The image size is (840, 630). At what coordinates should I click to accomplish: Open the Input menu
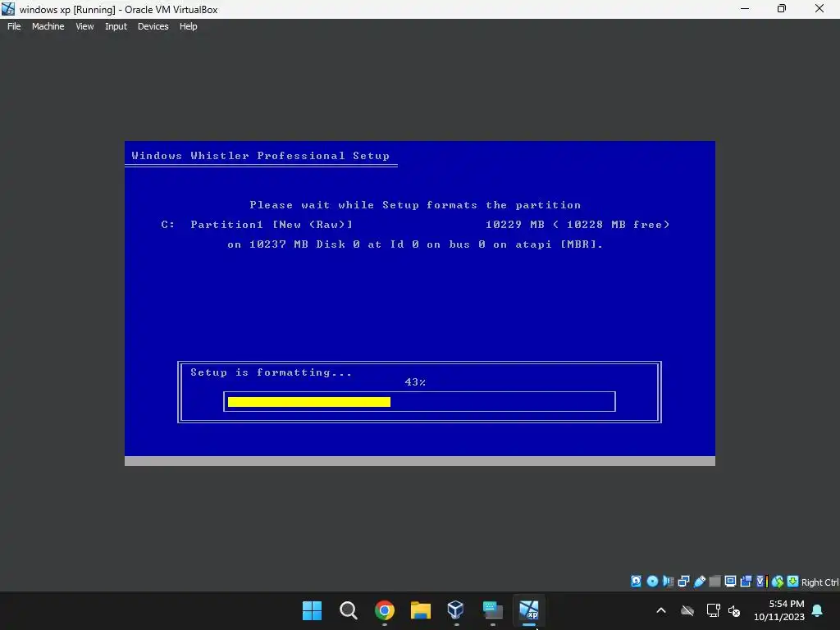(x=116, y=26)
